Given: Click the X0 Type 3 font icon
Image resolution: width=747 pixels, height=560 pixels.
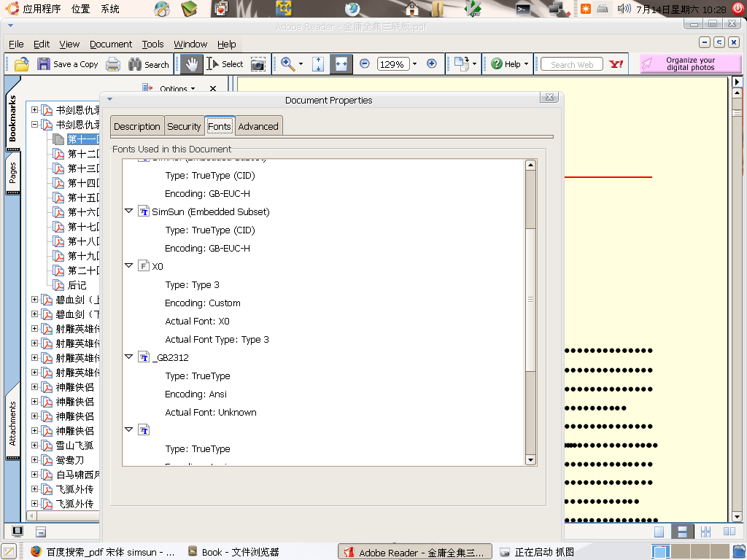Looking at the screenshot, I should coord(144,265).
